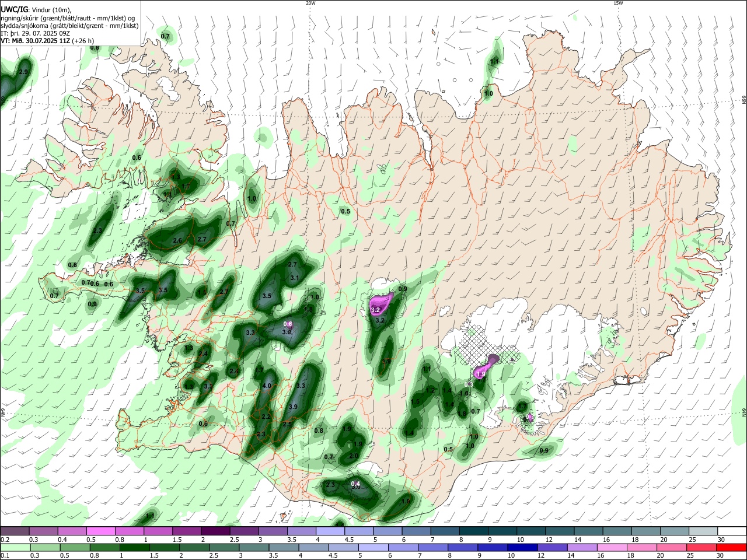
Task: Pick the 1–1.5 swatch in the upper legend row
Action: point(158,531)
